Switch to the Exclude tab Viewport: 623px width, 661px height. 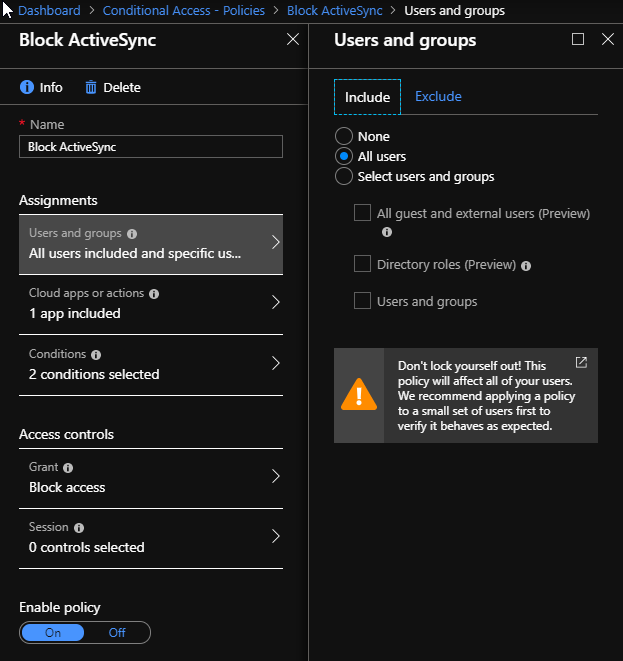point(438,97)
